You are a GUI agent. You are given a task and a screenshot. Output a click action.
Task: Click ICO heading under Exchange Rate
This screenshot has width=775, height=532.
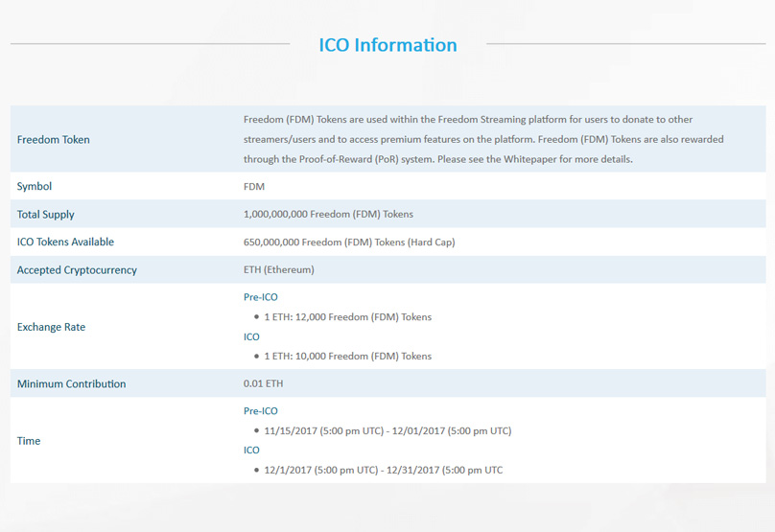(x=251, y=336)
